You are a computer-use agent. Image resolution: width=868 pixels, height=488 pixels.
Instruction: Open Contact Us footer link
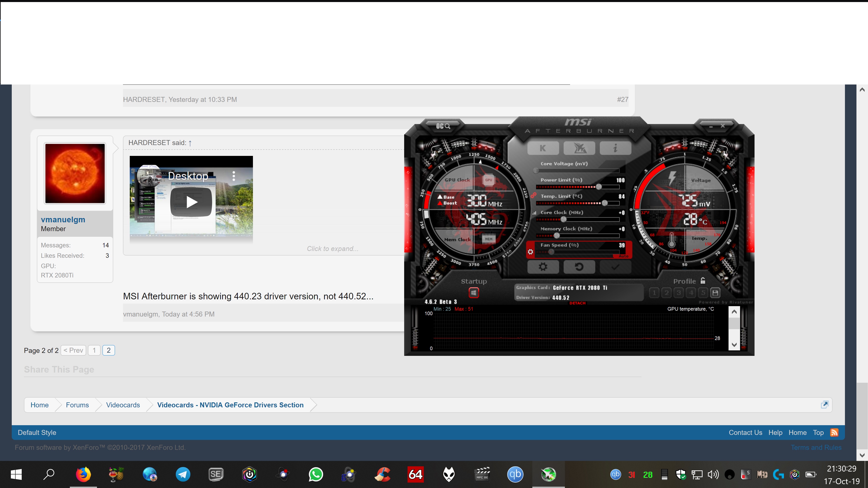[745, 432]
